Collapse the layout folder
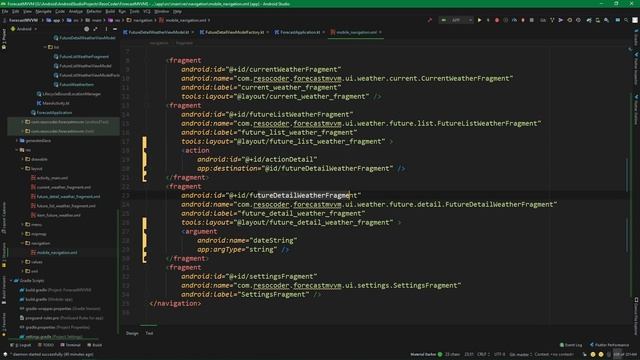This screenshot has width=640, height=360. (x=22, y=169)
